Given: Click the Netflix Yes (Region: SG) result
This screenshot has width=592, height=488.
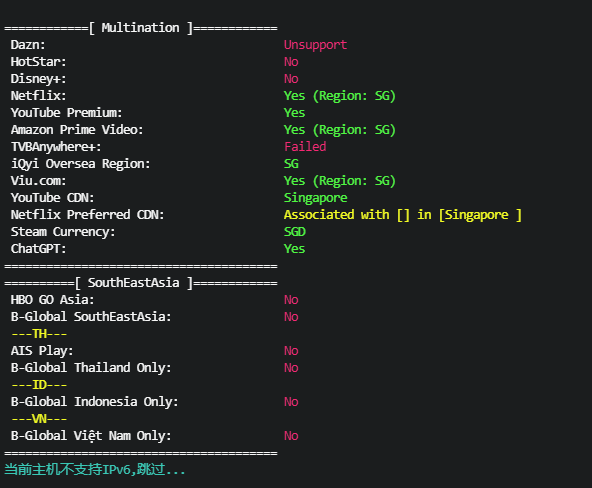Looking at the screenshot, I should [339, 96].
